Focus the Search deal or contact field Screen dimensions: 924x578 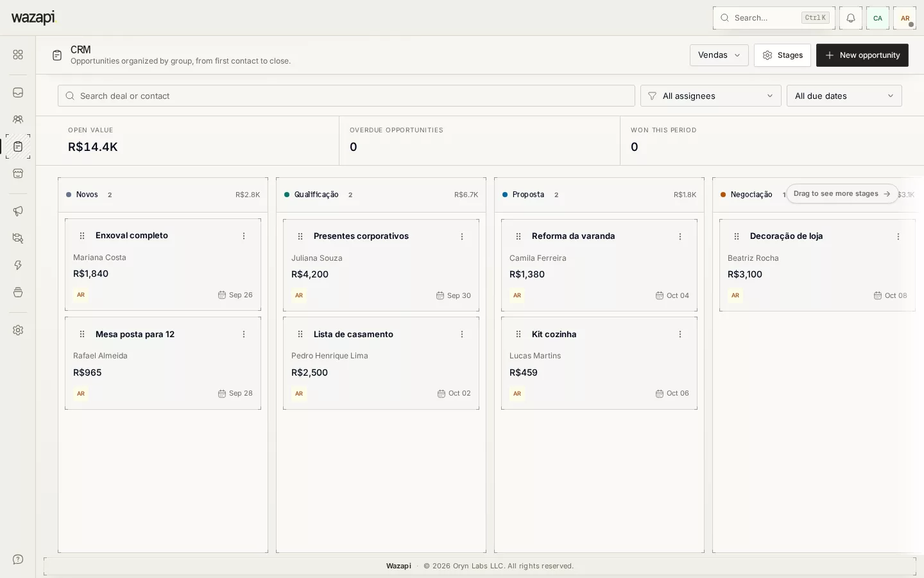(x=346, y=96)
